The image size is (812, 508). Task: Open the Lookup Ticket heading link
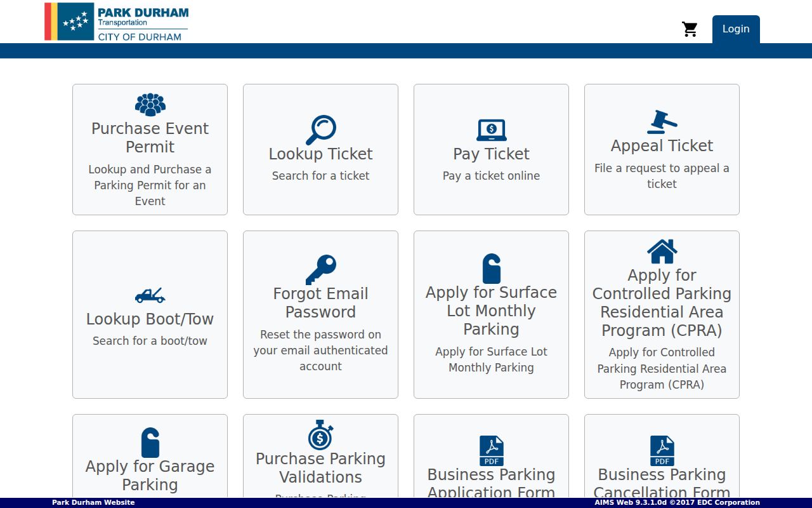coord(321,154)
